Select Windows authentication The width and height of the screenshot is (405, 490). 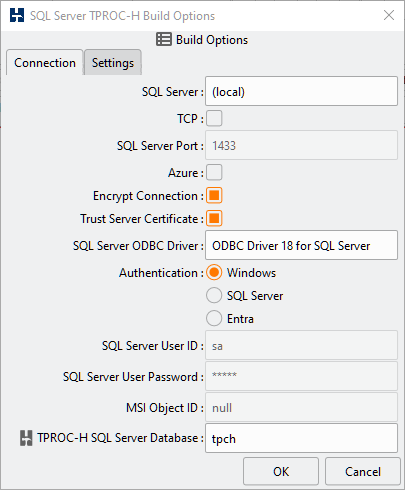[214, 273]
